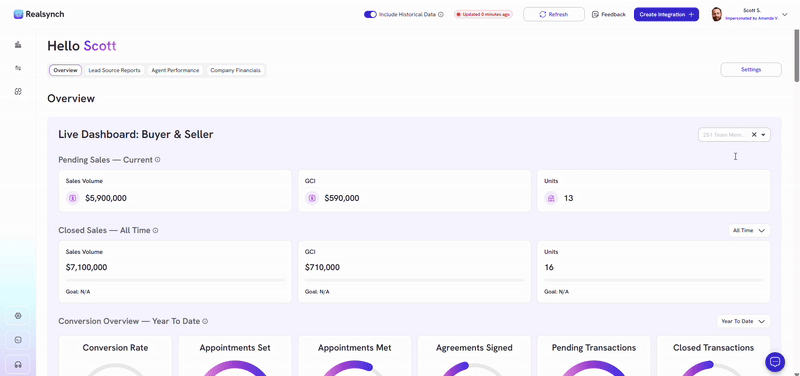Open the Settings button

point(751,69)
